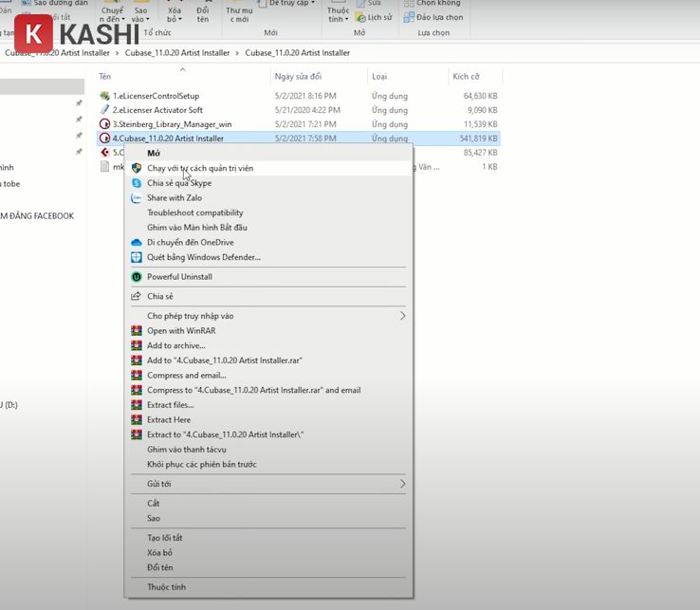The height and width of the screenshot is (610, 700).
Task: Click the 1.eLicenserControlSetup file icon
Action: [104, 96]
